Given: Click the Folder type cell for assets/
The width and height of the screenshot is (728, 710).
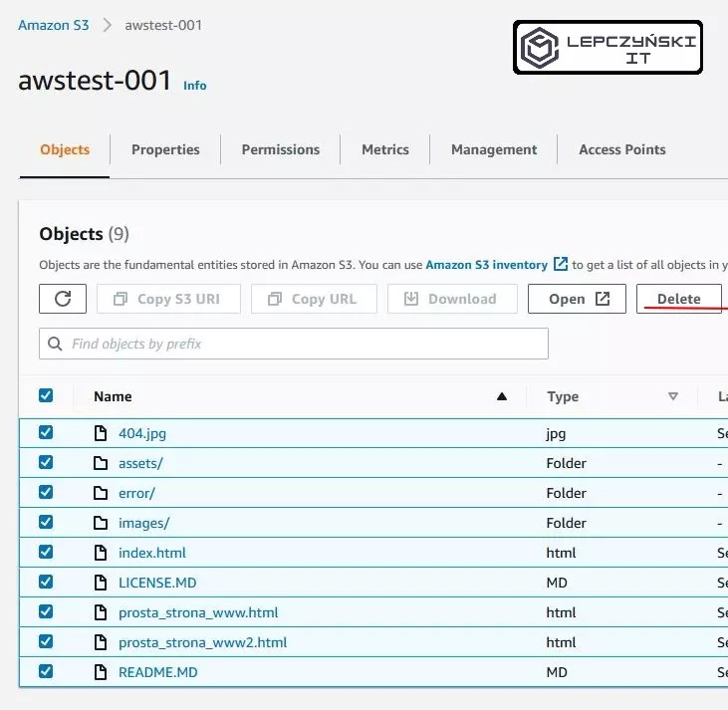Looking at the screenshot, I should [x=566, y=463].
